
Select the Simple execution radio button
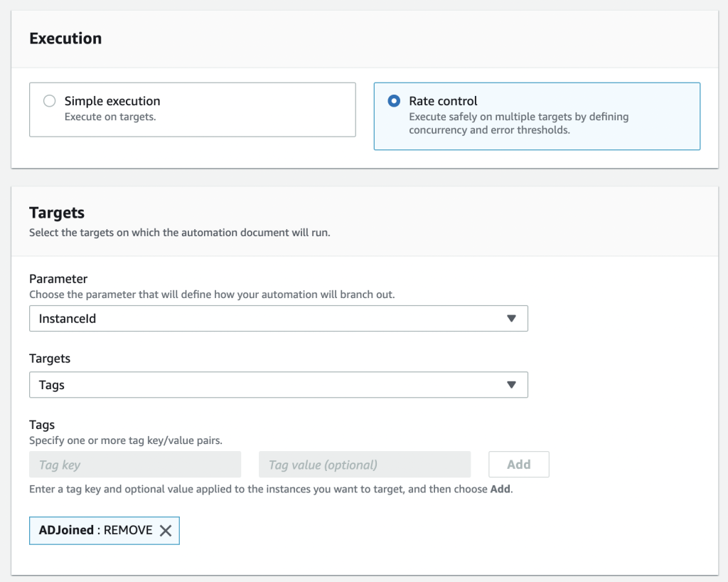(49, 100)
